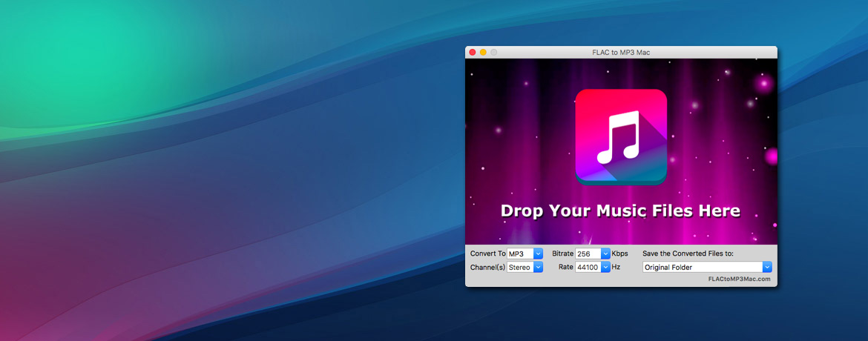This screenshot has height=341, width=868.
Task: Click the Channel(s) label
Action: pos(487,268)
